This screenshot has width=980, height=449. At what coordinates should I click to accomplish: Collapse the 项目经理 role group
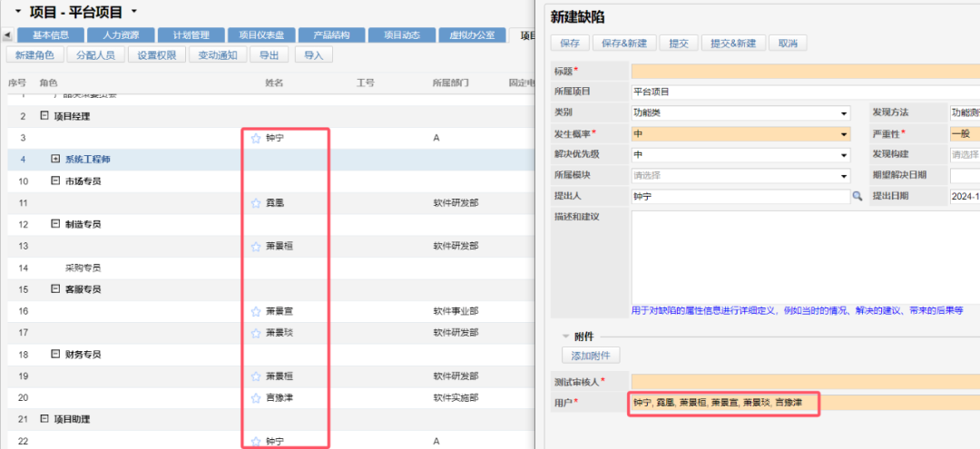[44, 116]
